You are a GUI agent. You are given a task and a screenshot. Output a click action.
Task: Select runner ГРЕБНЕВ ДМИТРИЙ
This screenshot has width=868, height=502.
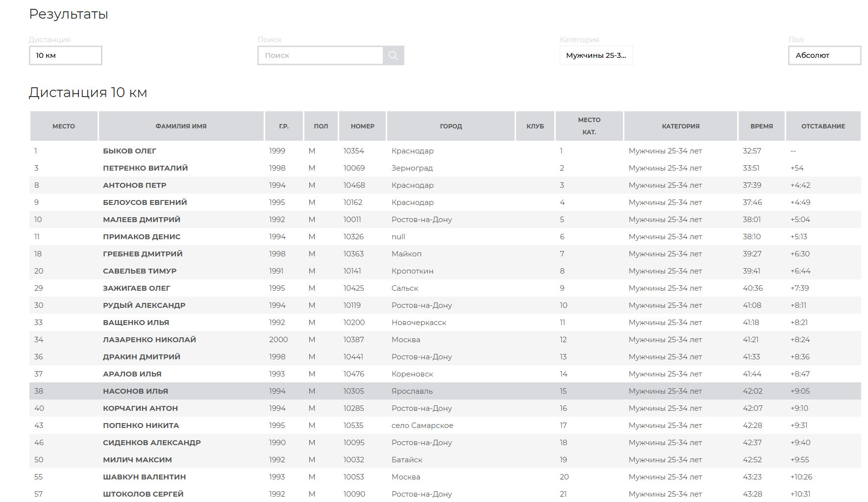(143, 254)
